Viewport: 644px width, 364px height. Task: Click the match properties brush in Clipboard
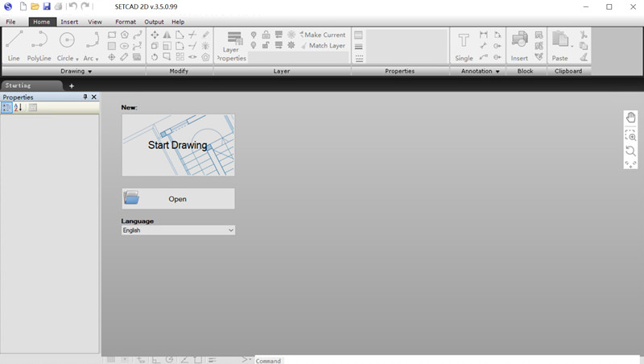click(x=584, y=56)
